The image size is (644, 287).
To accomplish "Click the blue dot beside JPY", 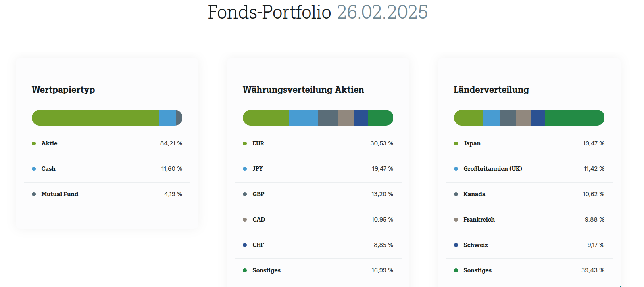I will (x=245, y=169).
